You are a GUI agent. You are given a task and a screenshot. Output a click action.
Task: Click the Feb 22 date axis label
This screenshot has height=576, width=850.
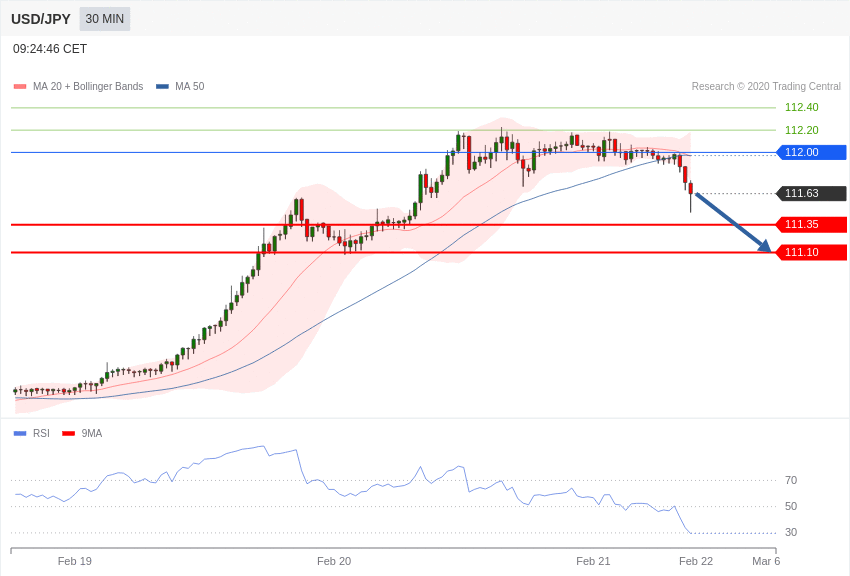point(696,561)
